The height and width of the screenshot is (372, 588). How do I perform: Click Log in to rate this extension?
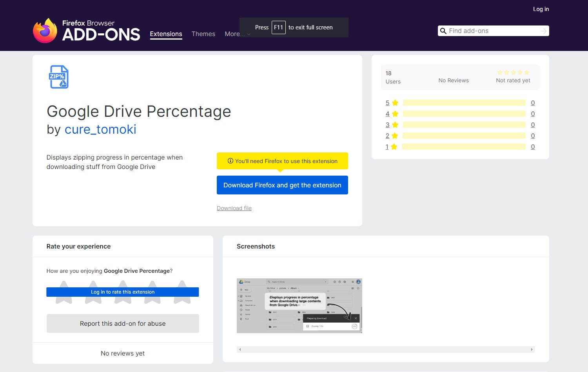(123, 292)
